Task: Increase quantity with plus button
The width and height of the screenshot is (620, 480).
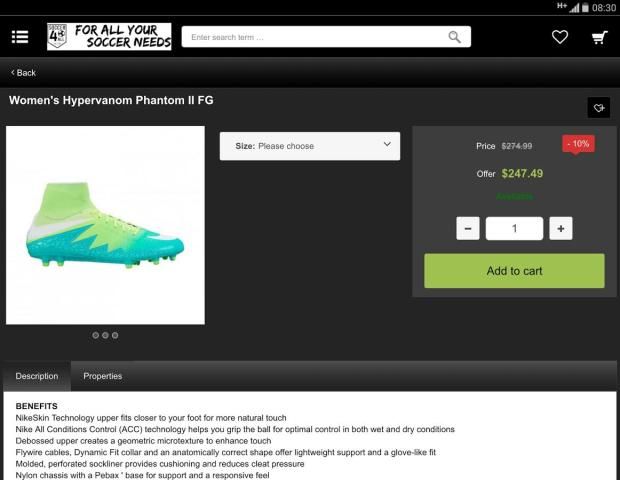Action: pyautogui.click(x=561, y=228)
